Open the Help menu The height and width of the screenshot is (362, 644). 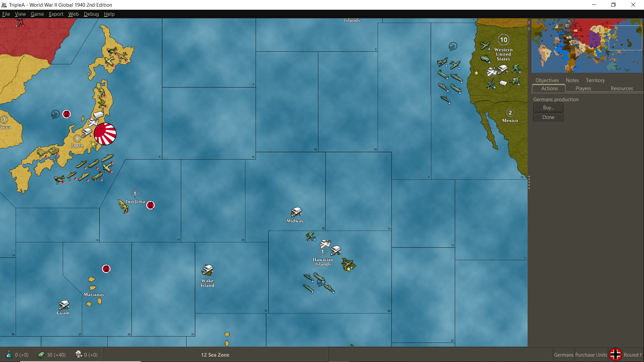pos(109,14)
